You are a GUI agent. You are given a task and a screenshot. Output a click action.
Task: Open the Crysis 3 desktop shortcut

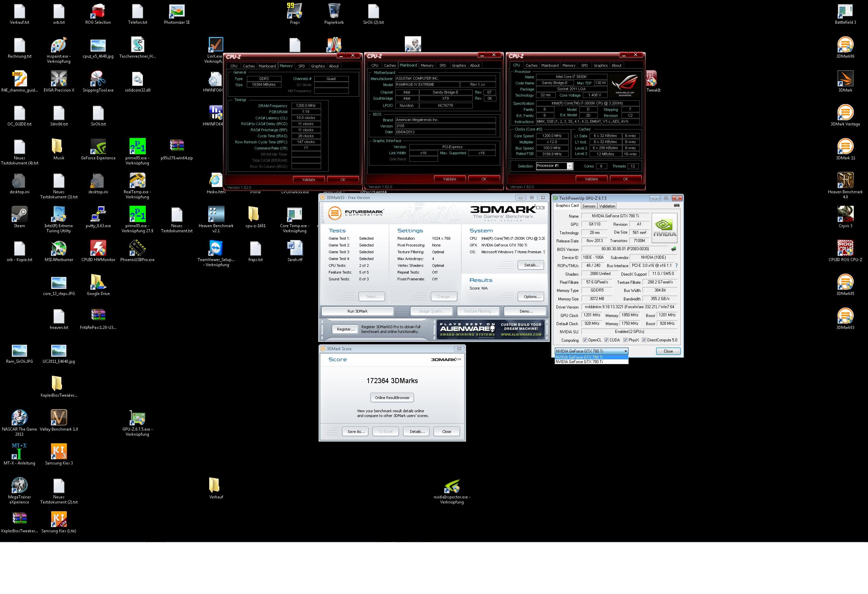pyautogui.click(x=845, y=217)
